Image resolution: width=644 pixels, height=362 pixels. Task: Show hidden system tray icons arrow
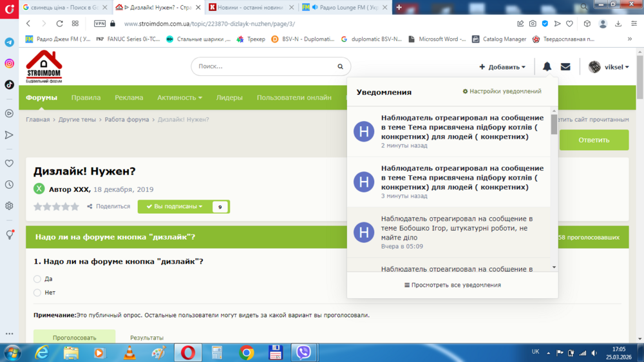point(548,352)
